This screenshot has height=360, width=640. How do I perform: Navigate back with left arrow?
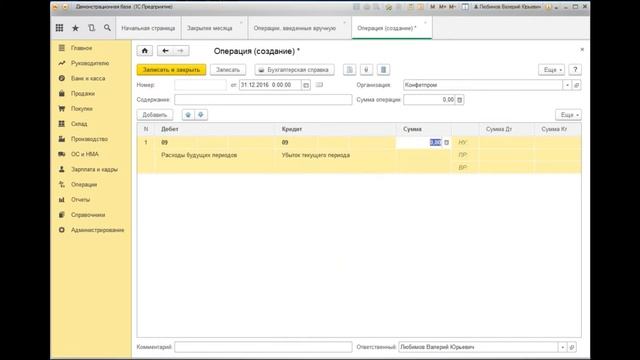click(165, 51)
